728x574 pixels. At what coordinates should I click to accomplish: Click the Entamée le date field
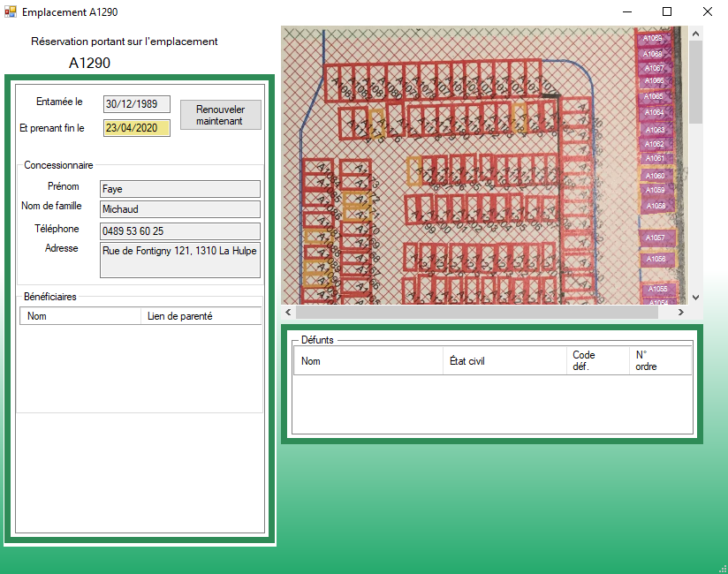click(136, 104)
